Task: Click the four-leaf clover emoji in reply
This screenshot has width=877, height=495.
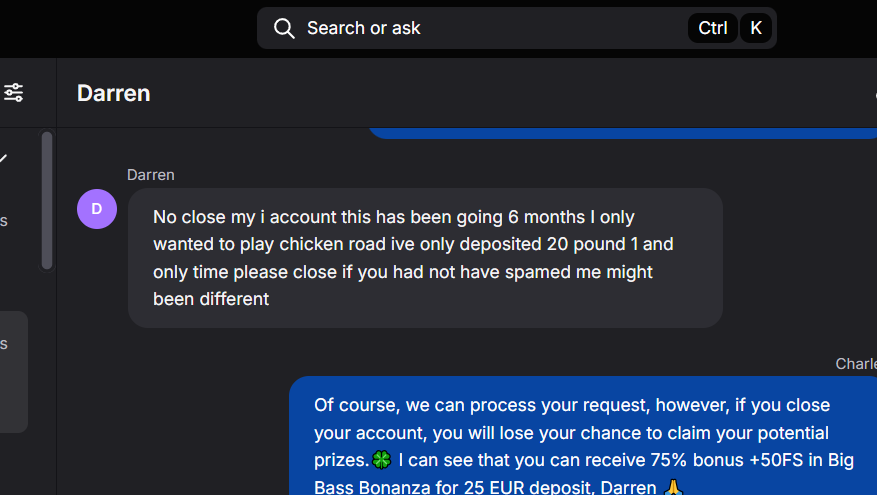Action: [x=381, y=461]
